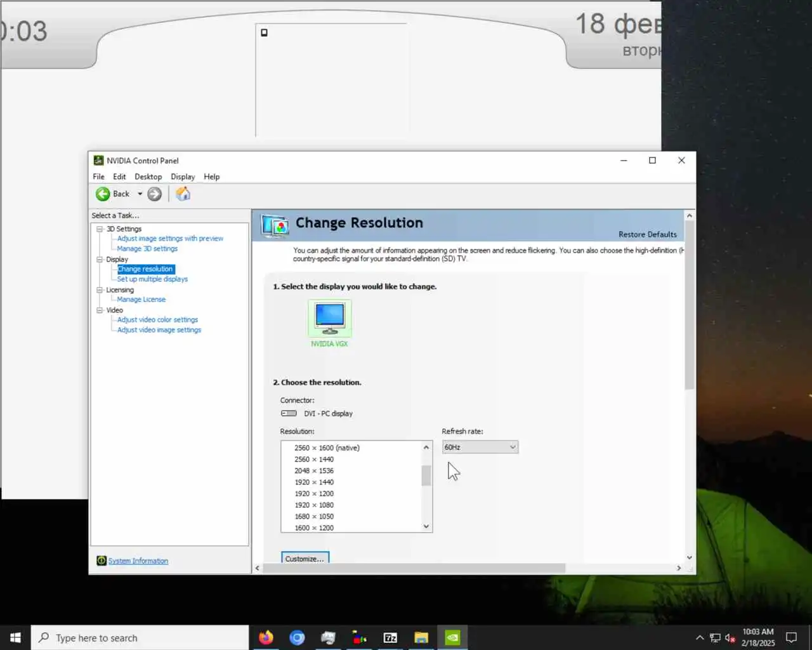Open the Back history dropdown arrow
The width and height of the screenshot is (812, 650).
[x=140, y=194]
